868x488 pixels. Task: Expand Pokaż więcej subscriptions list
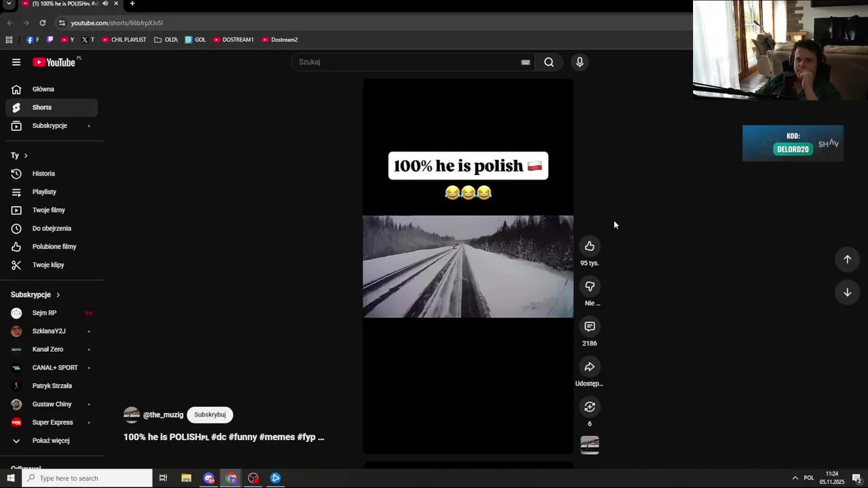pyautogui.click(x=52, y=441)
